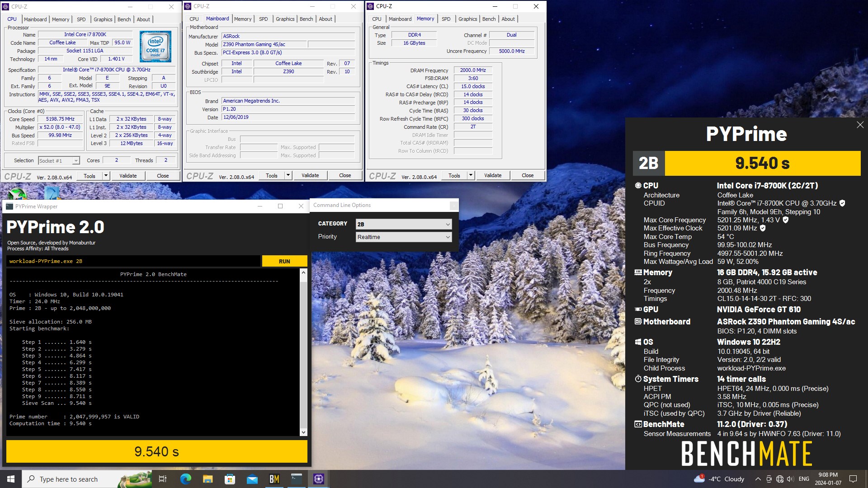
Task: Click BIOS Version value P1.20
Action: [x=288, y=109]
